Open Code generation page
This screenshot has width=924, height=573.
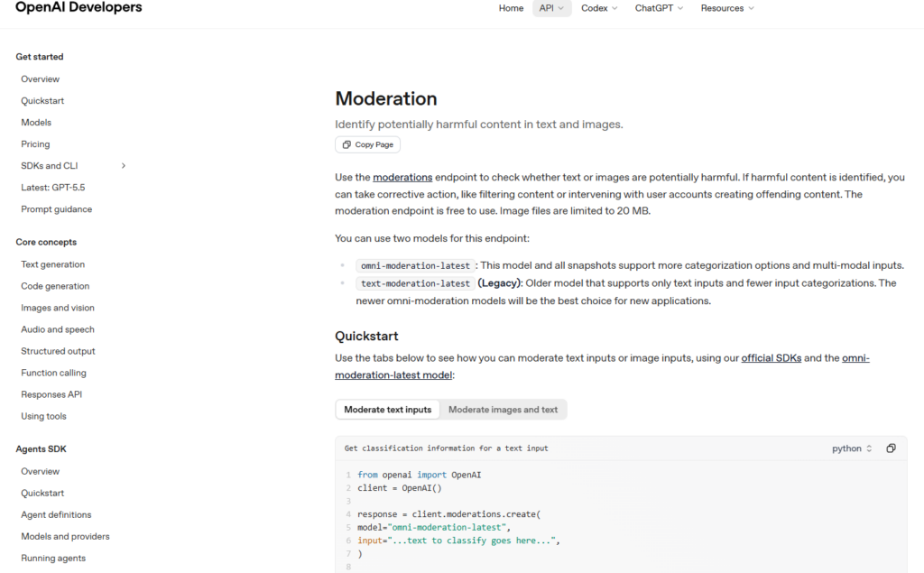pyautogui.click(x=55, y=287)
